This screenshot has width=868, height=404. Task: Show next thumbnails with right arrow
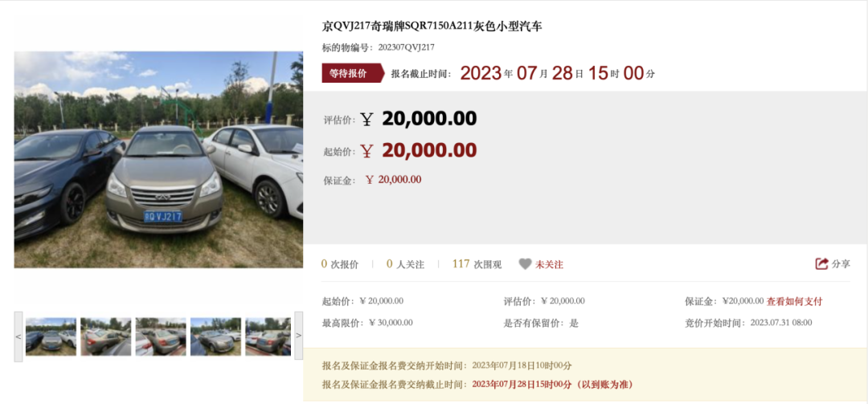pyautogui.click(x=298, y=336)
